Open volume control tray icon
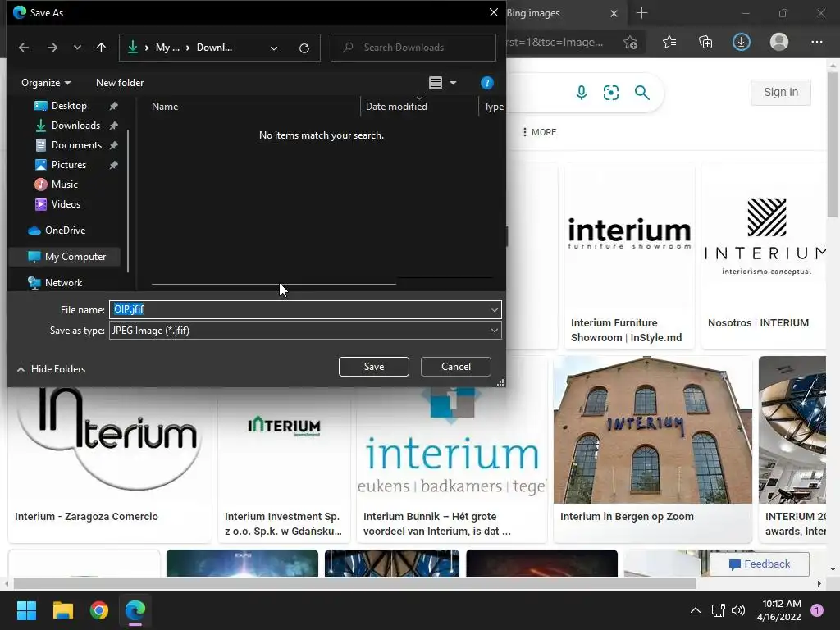Image resolution: width=840 pixels, height=630 pixels. point(738,610)
